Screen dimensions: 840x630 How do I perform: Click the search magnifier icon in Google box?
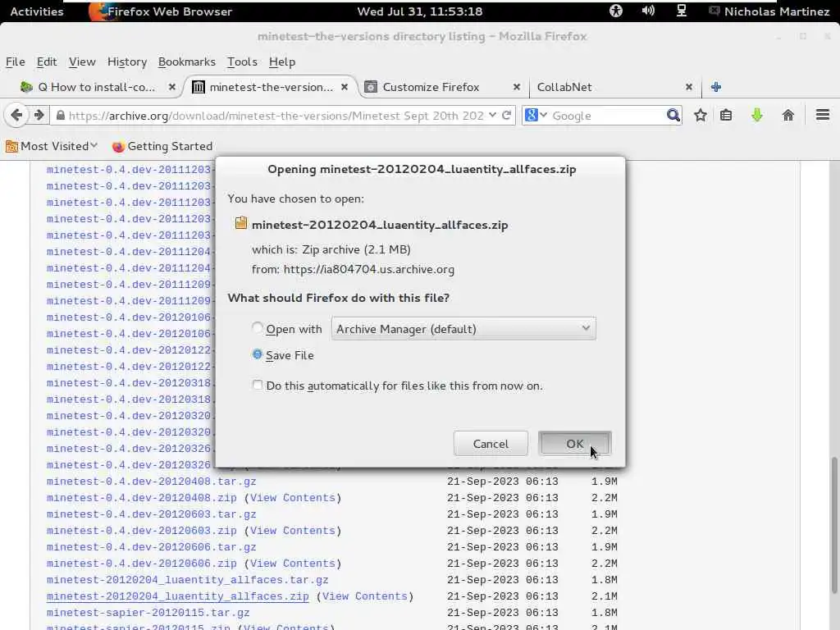coord(673,115)
